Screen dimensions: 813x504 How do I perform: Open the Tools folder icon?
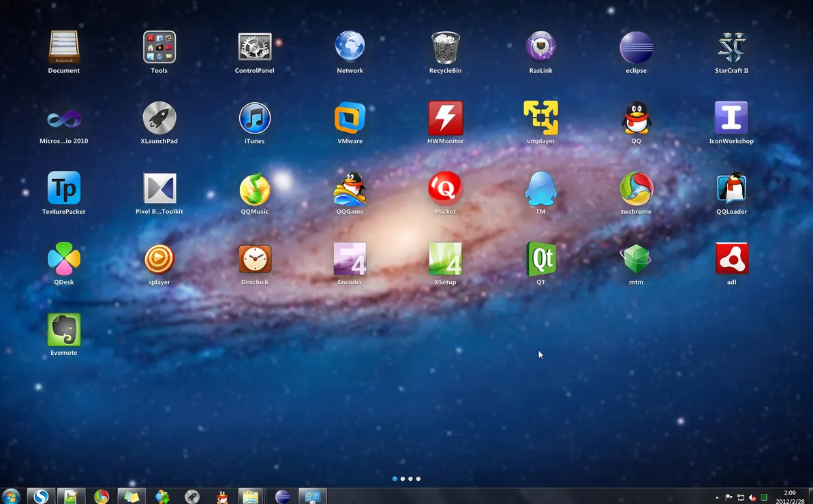coord(159,47)
